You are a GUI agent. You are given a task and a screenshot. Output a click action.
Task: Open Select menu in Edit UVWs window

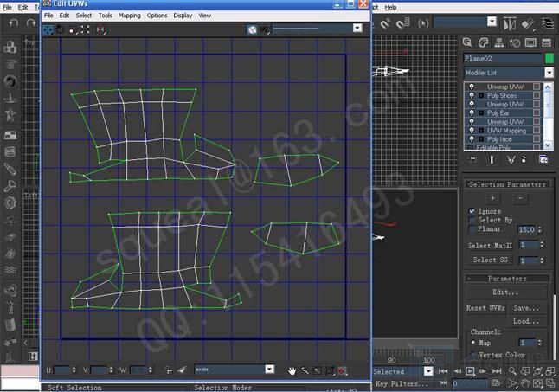[84, 16]
